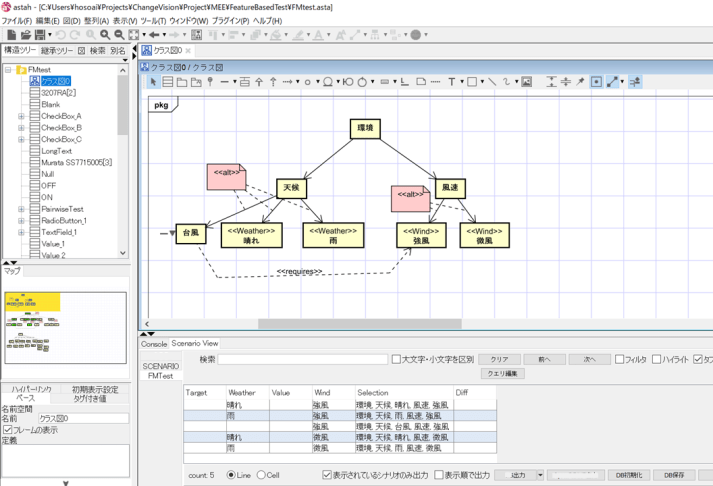This screenshot has width=713, height=486.
Task: Open the ツール(T) menu
Action: click(153, 20)
